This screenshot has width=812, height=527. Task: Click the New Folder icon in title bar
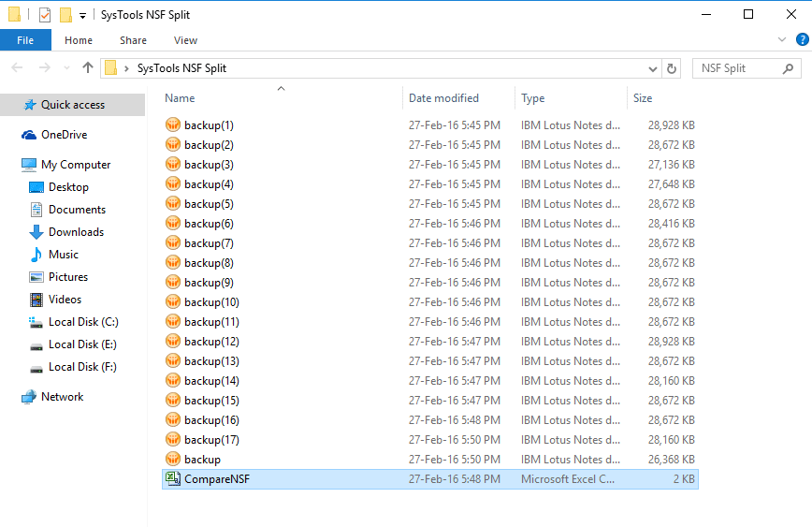click(65, 15)
